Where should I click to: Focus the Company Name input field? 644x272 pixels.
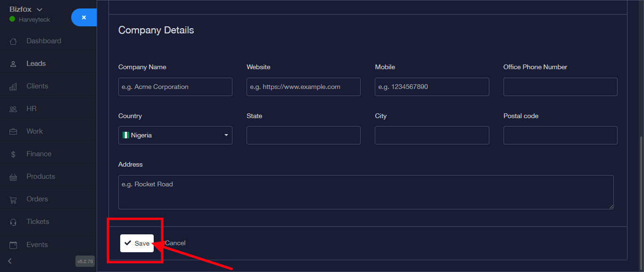tap(175, 87)
